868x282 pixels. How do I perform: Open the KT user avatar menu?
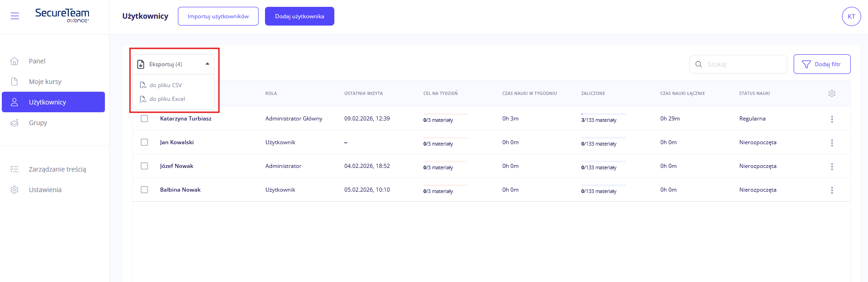click(x=851, y=16)
